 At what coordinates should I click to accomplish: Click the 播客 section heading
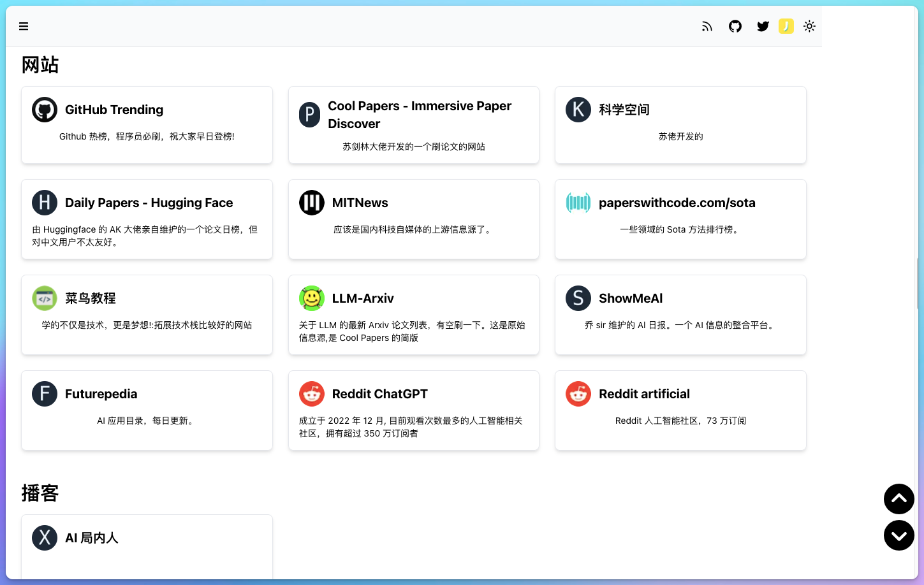point(40,493)
